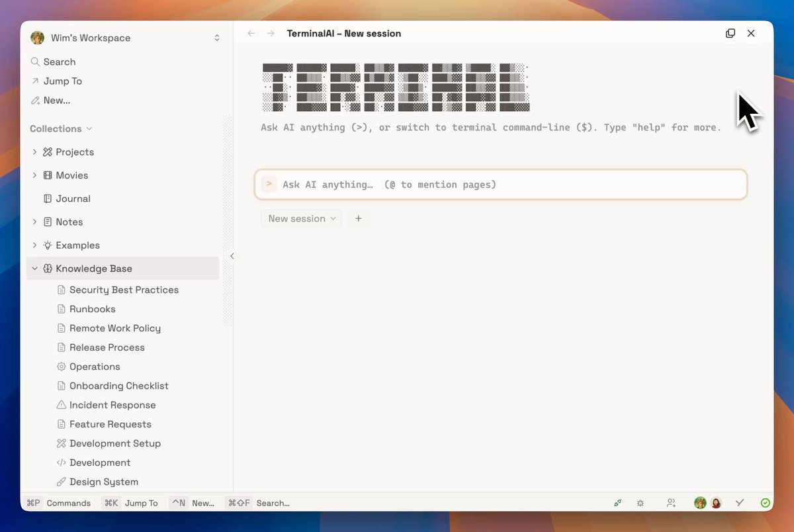Open the Wim's Workspace switcher
The image size is (794, 532).
[x=125, y=38]
